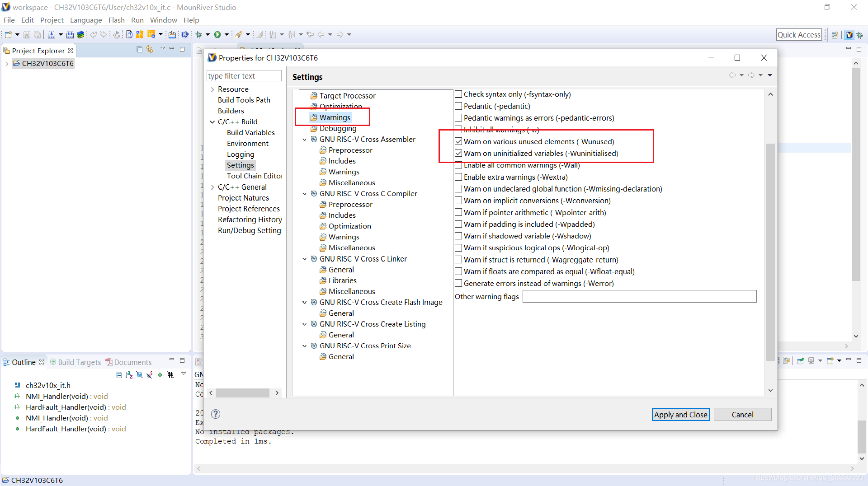This screenshot has width=868, height=486.
Task: Click the green Run play icon
Action: 217,35
